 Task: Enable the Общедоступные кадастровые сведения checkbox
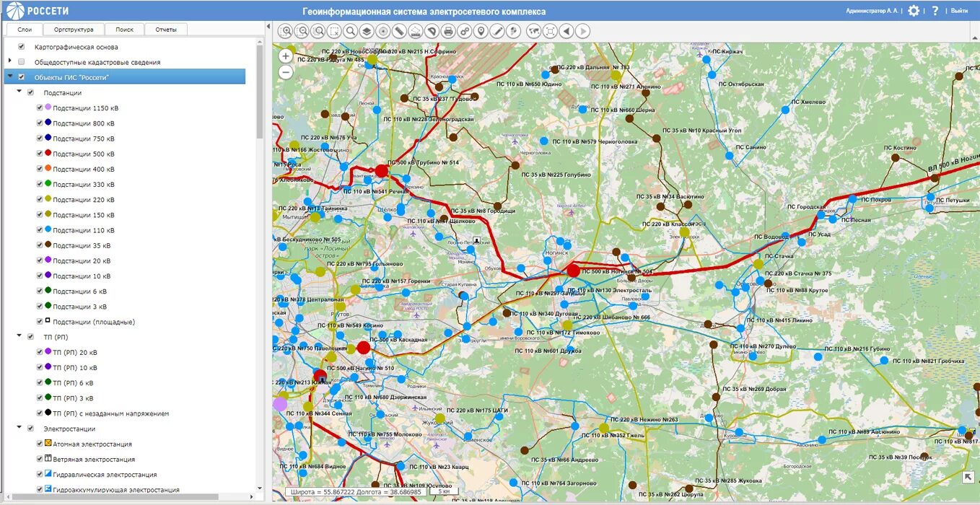click(21, 62)
